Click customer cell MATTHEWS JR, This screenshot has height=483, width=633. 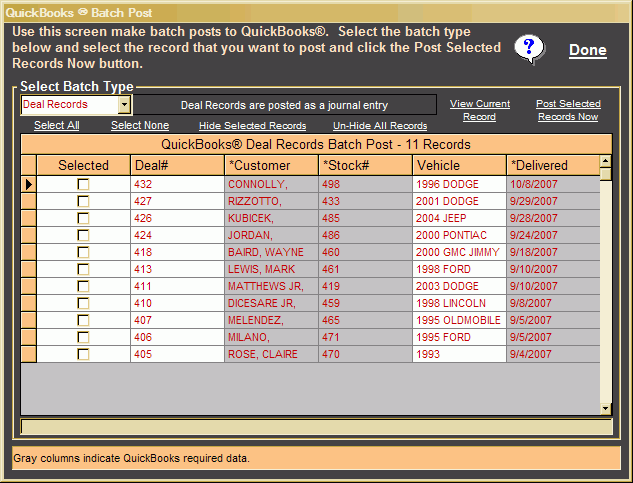coord(271,286)
